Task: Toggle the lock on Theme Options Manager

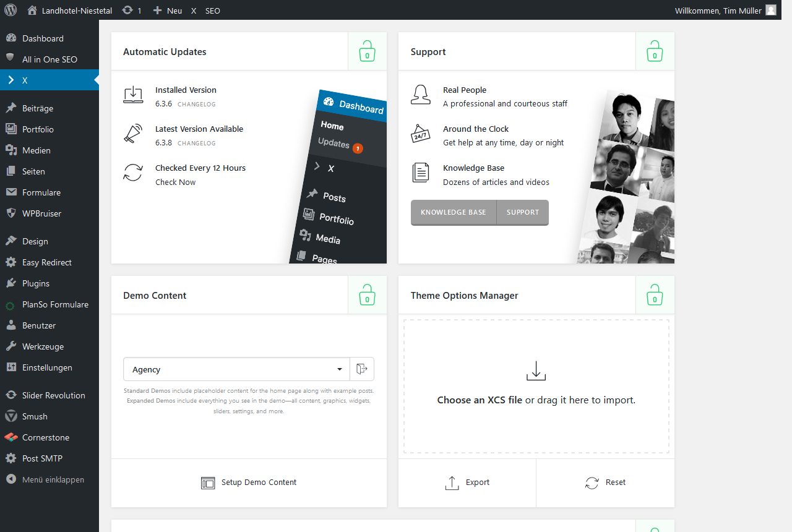Action: tap(655, 295)
